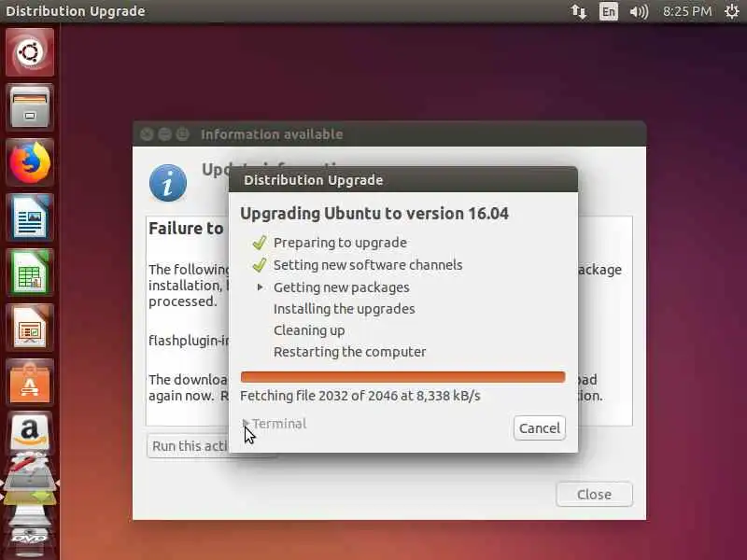Click 'Preparing to upgrade' completed checkmark
This screenshot has height=560, width=747.
[260, 243]
